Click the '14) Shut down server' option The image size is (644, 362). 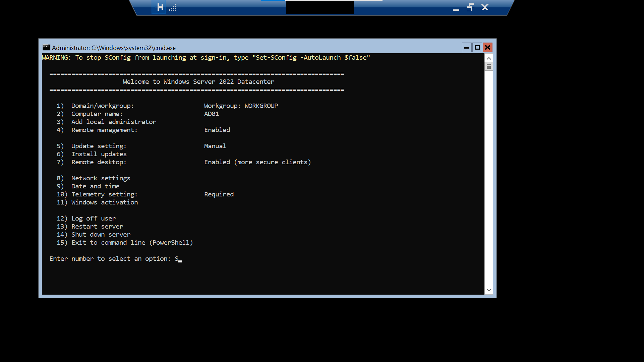[101, 234]
